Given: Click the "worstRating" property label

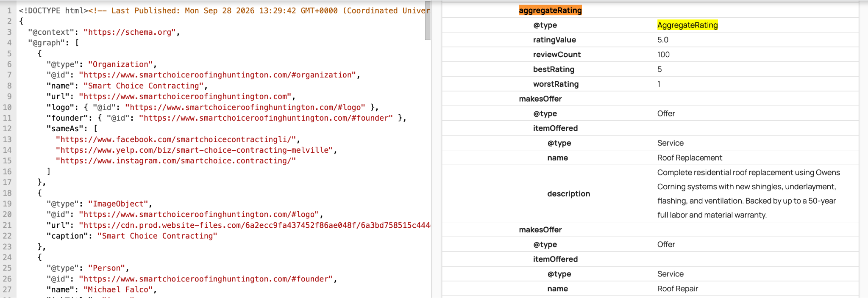Looking at the screenshot, I should [x=556, y=84].
